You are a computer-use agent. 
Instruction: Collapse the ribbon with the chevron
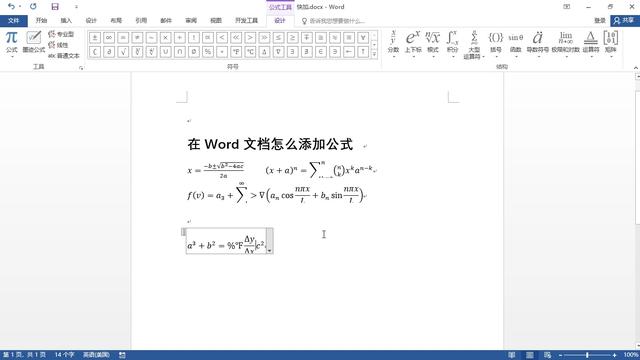click(x=636, y=68)
